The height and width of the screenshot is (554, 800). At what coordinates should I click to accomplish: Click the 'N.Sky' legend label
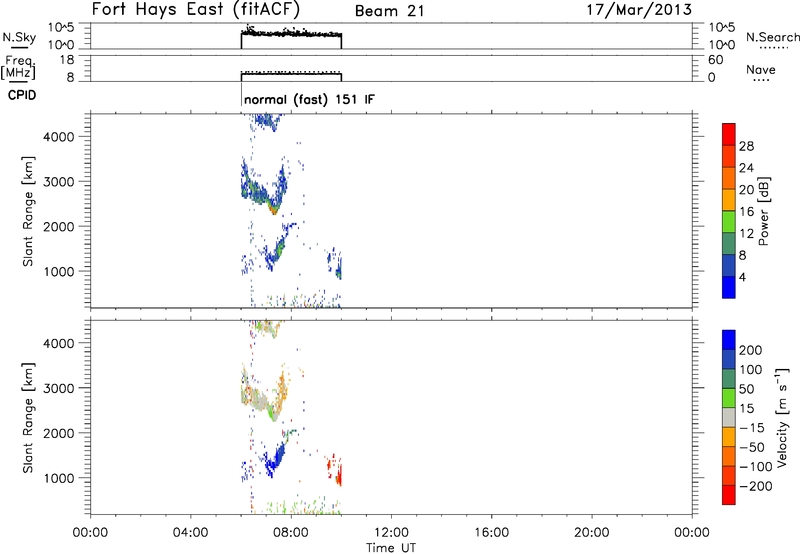pyautogui.click(x=19, y=37)
